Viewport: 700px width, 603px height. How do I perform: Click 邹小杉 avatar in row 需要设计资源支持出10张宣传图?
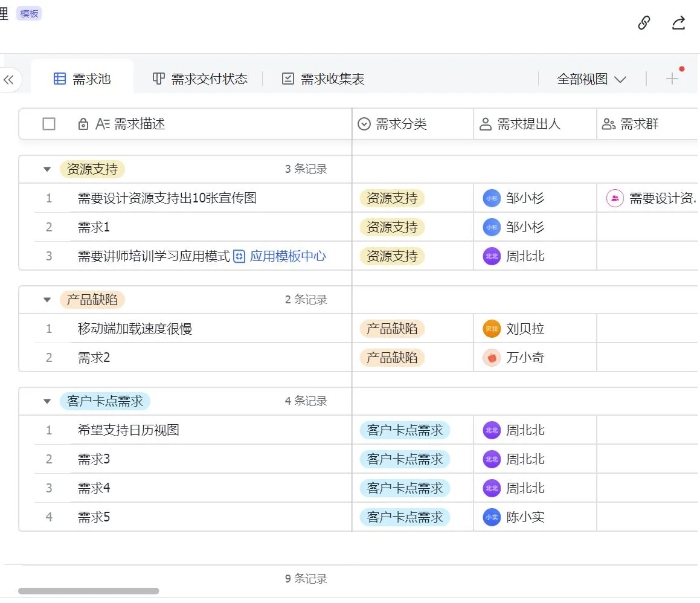pyautogui.click(x=492, y=198)
